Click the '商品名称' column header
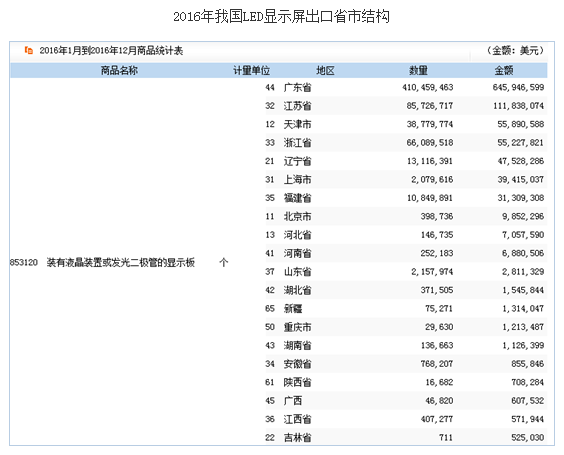Screen dimensions: 564x455 [x=119, y=70]
